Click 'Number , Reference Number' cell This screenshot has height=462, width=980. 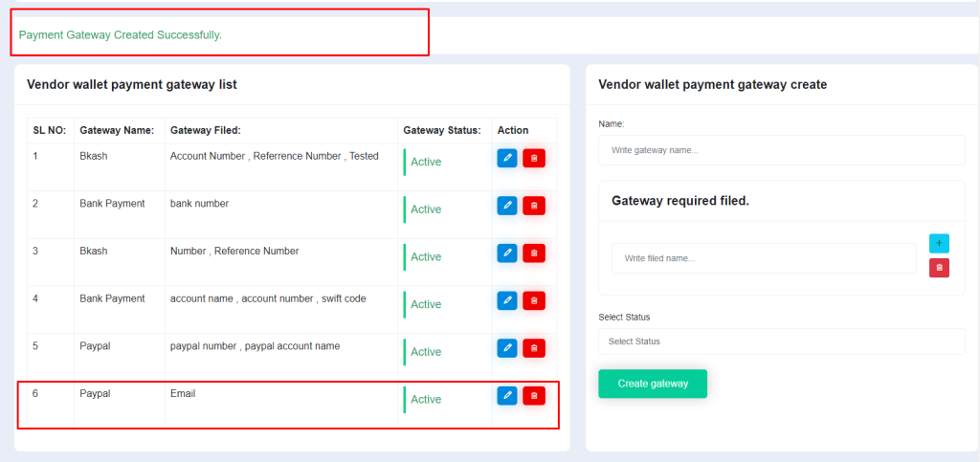click(234, 251)
